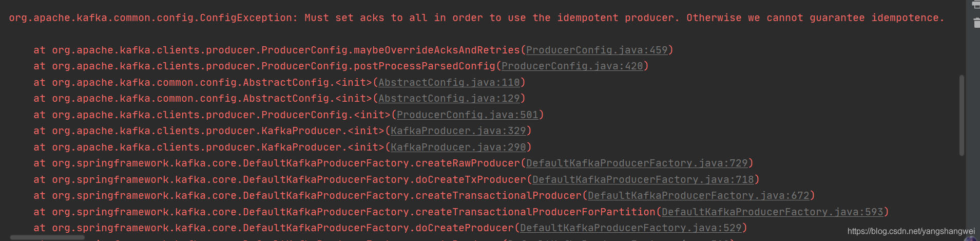Open DefaultKafkaProducerFactory.java:593 link
Image resolution: width=980 pixels, height=241 pixels.
pos(772,212)
